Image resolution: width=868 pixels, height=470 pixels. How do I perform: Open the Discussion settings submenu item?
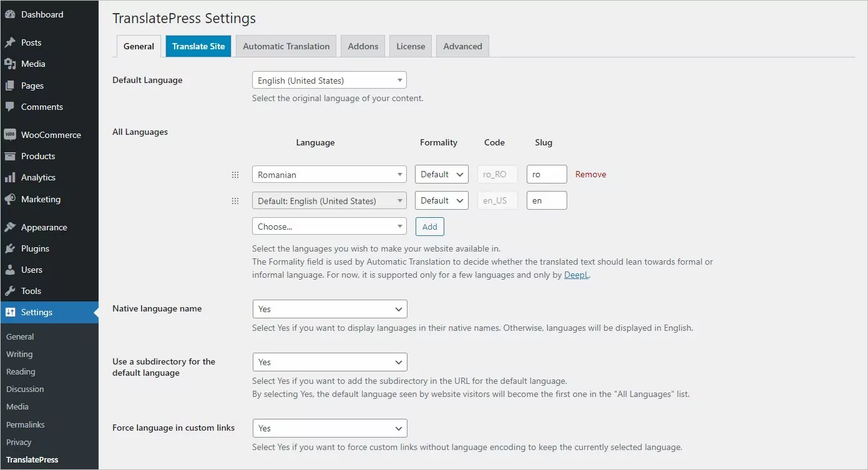[x=25, y=389]
